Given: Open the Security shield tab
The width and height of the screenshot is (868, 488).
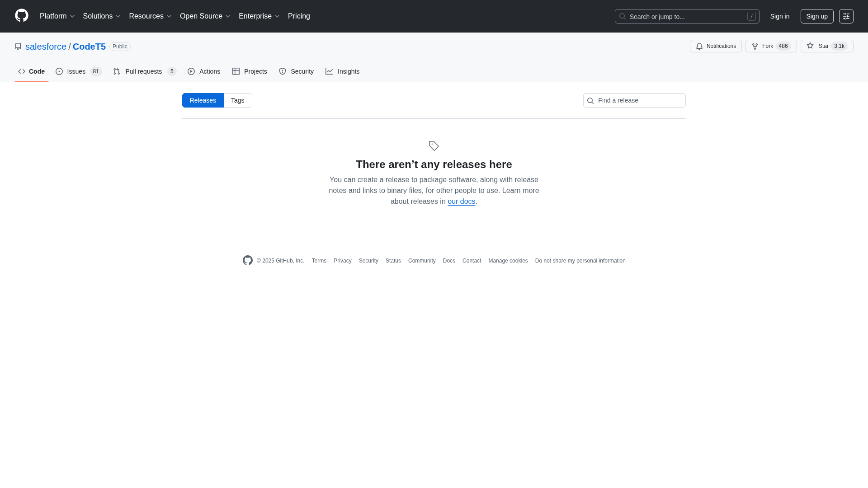Looking at the screenshot, I should [x=296, y=71].
